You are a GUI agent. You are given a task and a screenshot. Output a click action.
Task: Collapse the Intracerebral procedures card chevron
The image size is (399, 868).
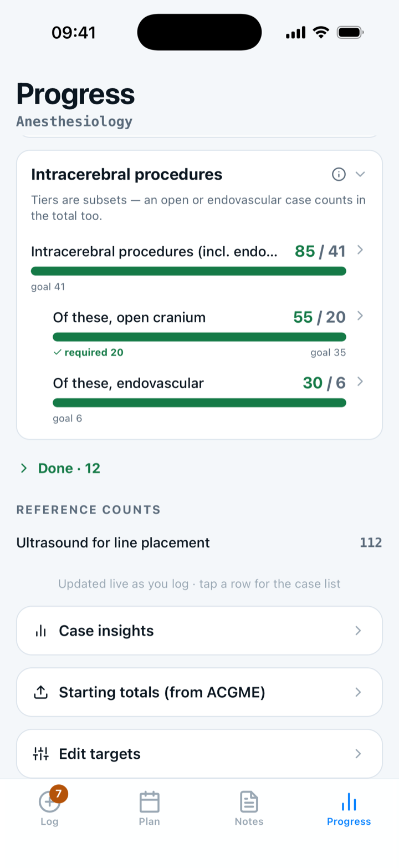coord(360,174)
